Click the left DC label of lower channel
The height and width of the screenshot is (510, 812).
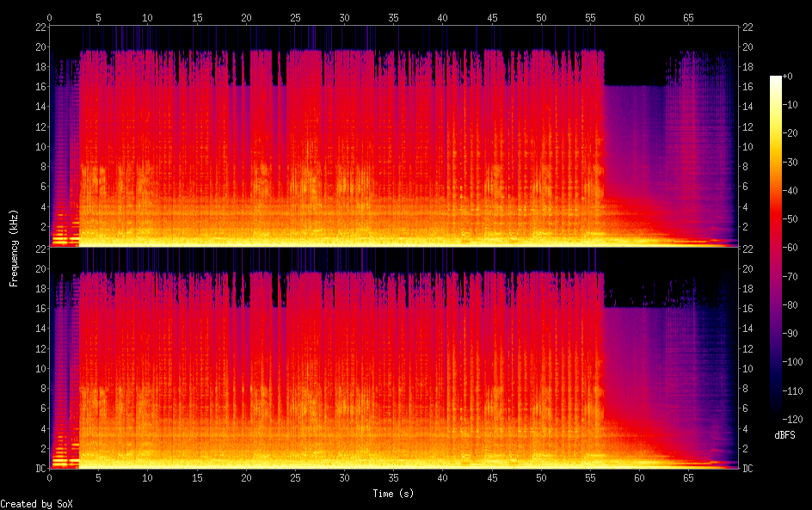[40, 469]
